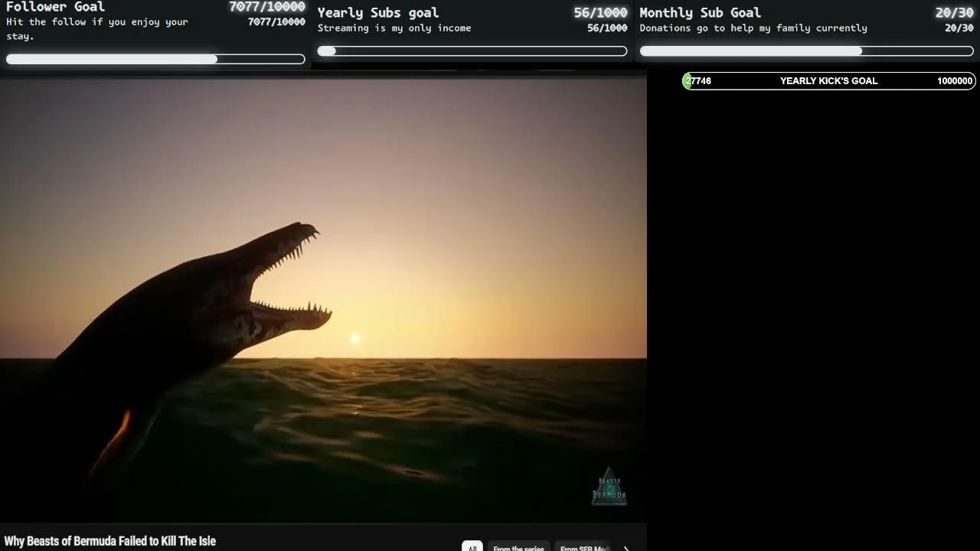Click 'Donations go to help my family' text
The height and width of the screenshot is (551, 980).
click(x=753, y=28)
